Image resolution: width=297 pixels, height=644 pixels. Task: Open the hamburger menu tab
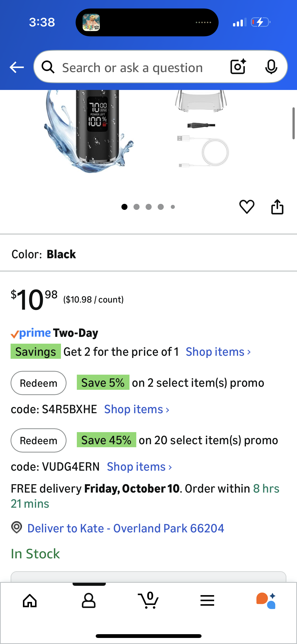pyautogui.click(x=207, y=601)
